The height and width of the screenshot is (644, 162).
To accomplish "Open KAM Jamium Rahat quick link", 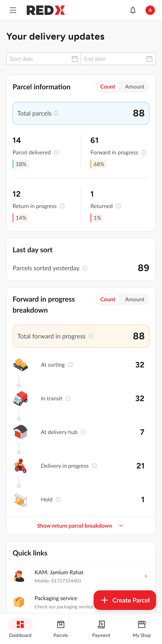I will tap(81, 576).
